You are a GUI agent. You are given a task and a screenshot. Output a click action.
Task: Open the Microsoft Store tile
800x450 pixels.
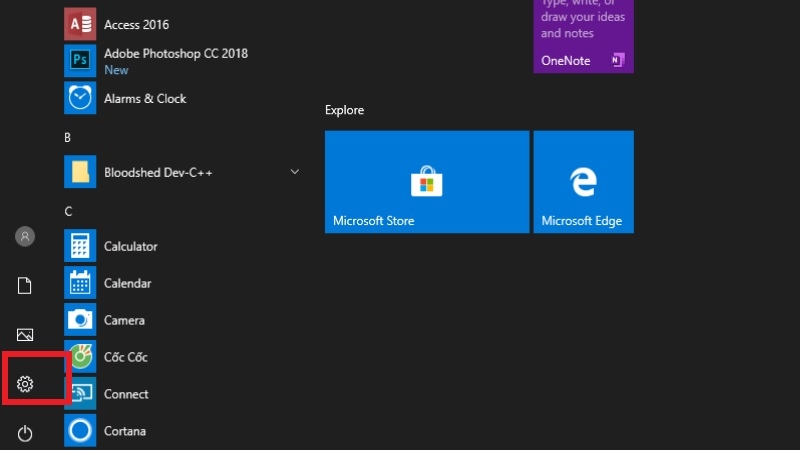427,182
